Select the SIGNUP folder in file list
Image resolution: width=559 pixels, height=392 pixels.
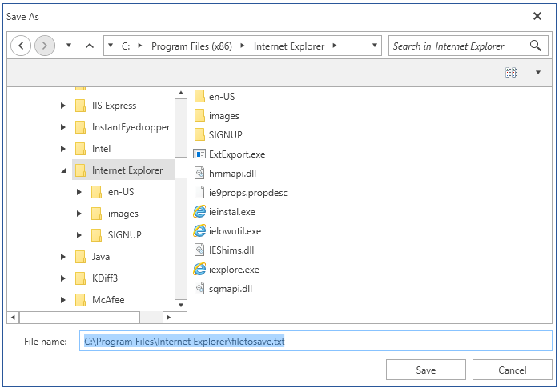pyautogui.click(x=218, y=135)
